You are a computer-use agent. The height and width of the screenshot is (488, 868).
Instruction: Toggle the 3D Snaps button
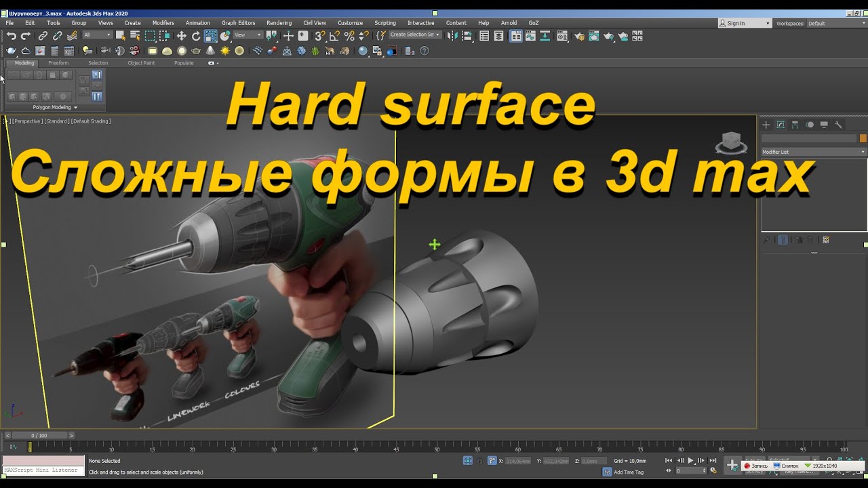[320, 36]
